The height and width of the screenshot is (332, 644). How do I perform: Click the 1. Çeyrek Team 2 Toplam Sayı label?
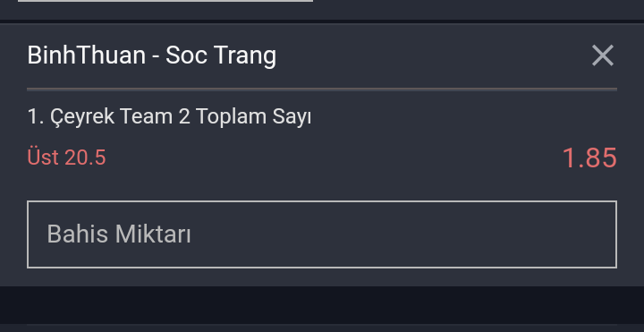point(169,116)
